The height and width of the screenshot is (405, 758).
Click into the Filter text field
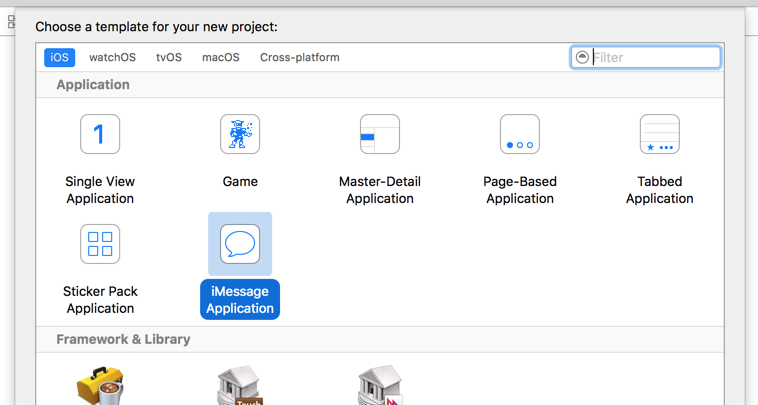[653, 58]
